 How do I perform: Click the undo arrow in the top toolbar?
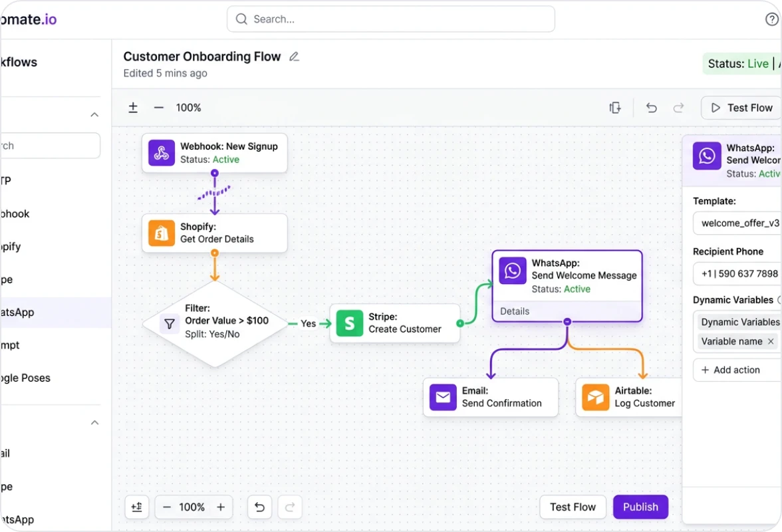(x=652, y=108)
